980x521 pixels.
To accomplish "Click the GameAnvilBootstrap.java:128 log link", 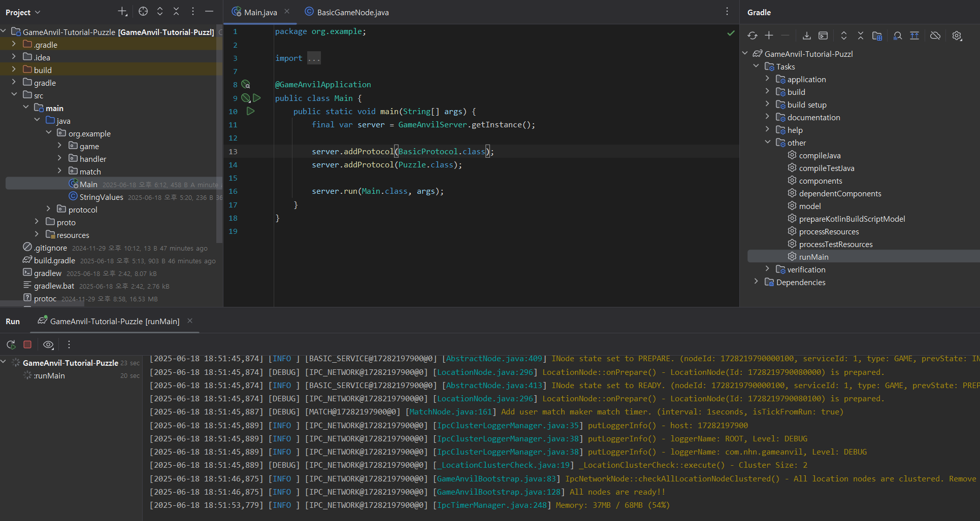I will point(499,492).
